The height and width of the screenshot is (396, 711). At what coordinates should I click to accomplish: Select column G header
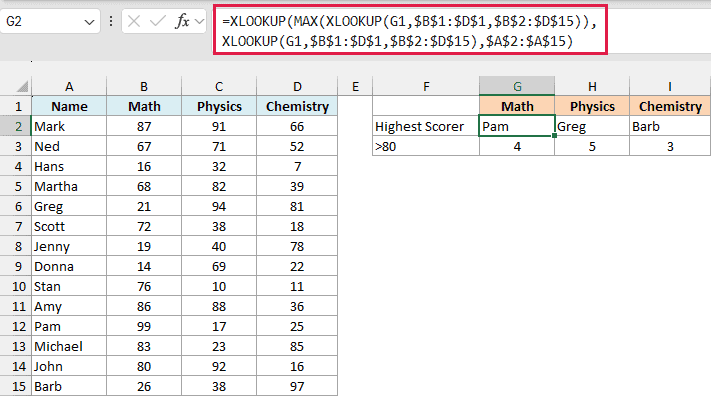tap(517, 86)
